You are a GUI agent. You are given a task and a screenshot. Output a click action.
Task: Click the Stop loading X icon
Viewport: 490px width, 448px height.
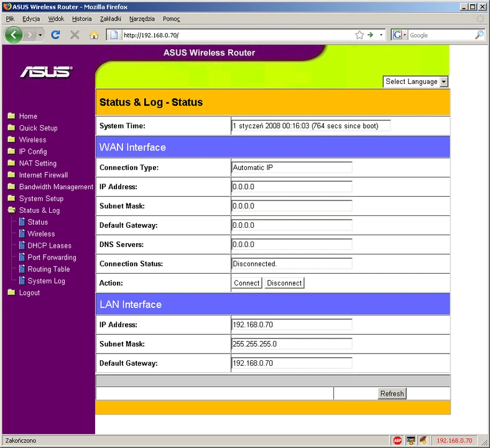pos(75,35)
